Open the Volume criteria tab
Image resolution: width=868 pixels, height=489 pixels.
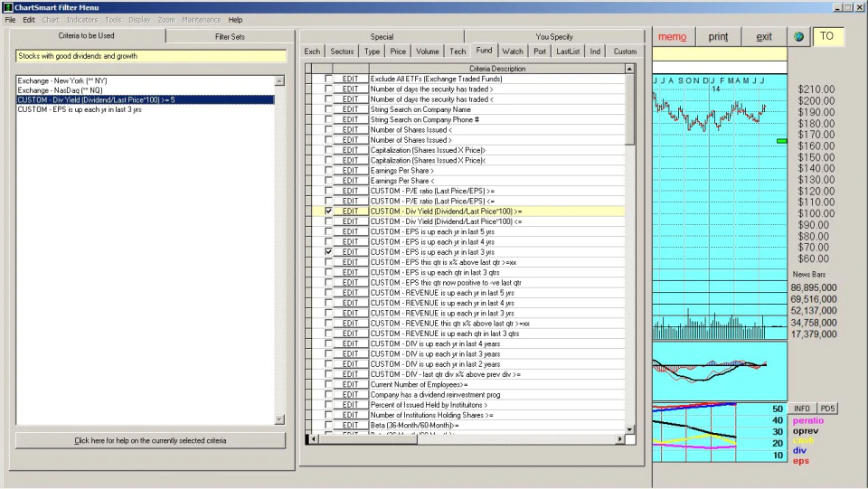pos(428,51)
